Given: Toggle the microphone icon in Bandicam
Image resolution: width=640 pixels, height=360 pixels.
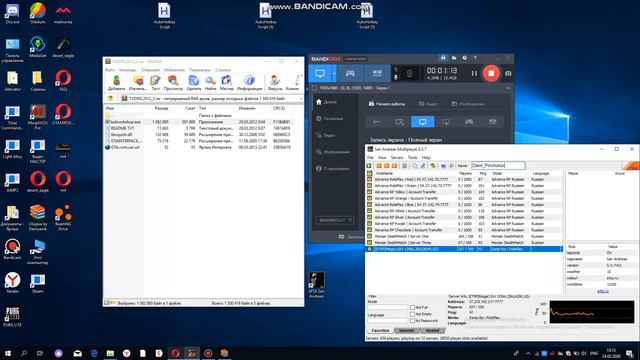Looking at the screenshot, I should point(396,77).
